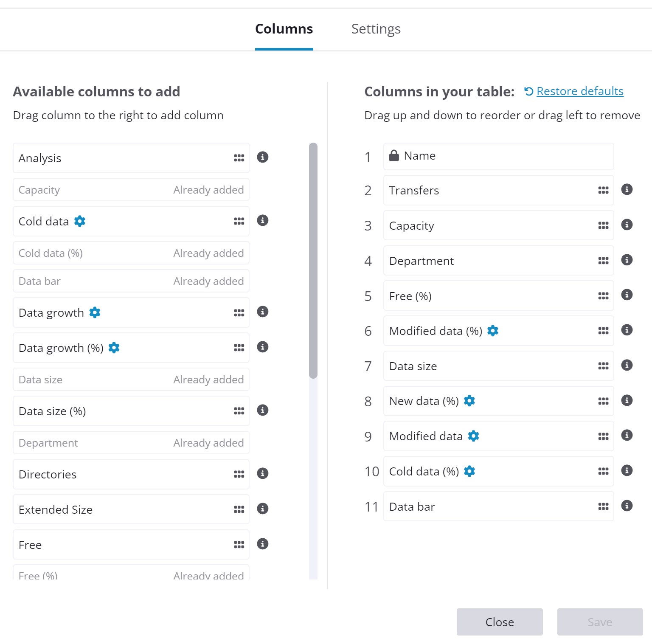
Task: Click gear icon next to Modified data (%)
Action: [493, 331]
